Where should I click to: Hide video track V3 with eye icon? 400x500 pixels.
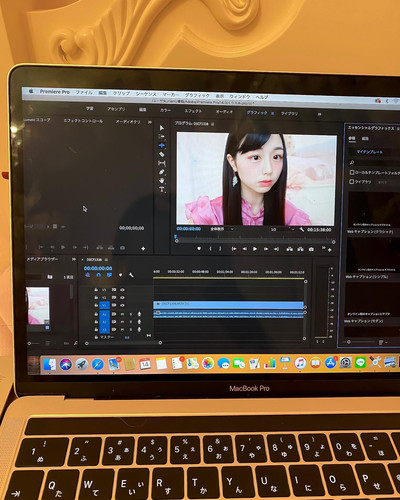point(122,290)
